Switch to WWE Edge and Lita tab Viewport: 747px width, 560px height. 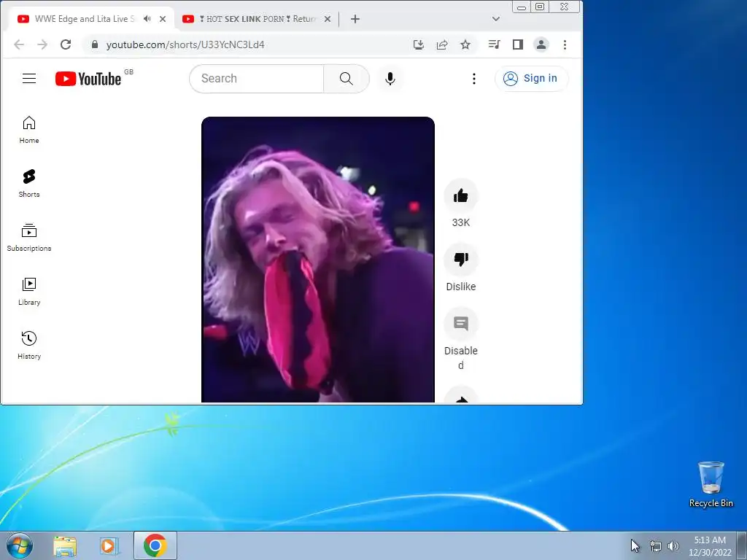coord(85,19)
